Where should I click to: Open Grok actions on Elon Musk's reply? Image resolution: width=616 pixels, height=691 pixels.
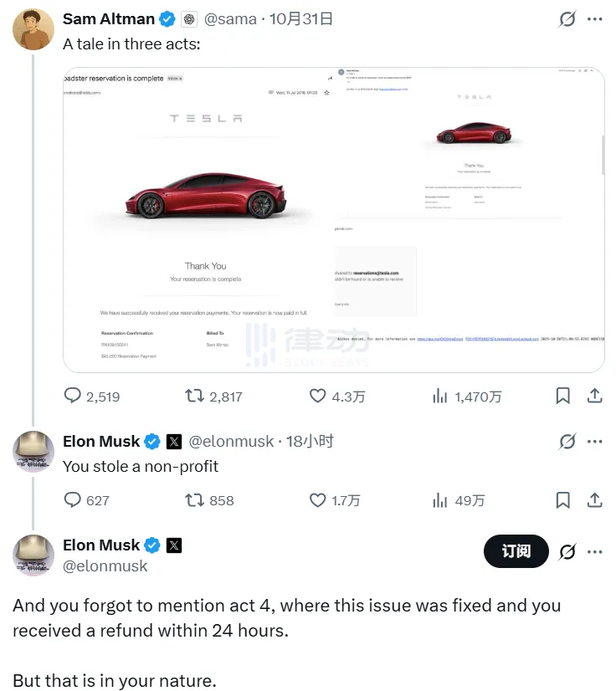(568, 441)
